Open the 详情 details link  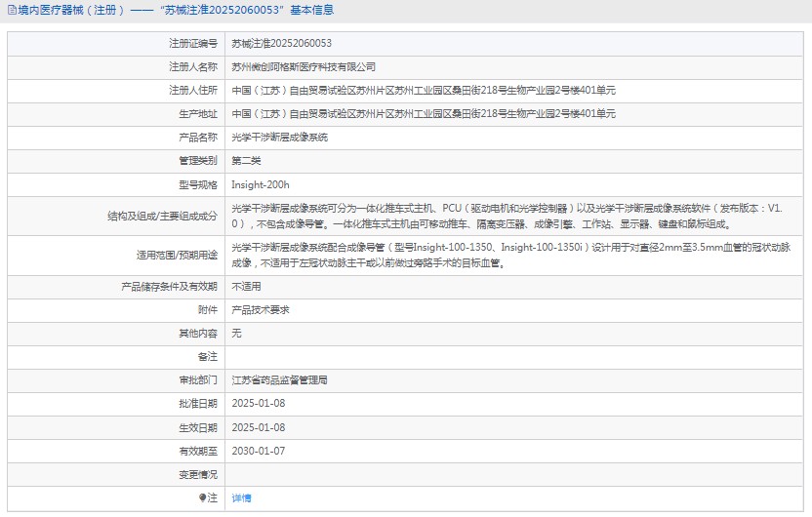[241, 497]
